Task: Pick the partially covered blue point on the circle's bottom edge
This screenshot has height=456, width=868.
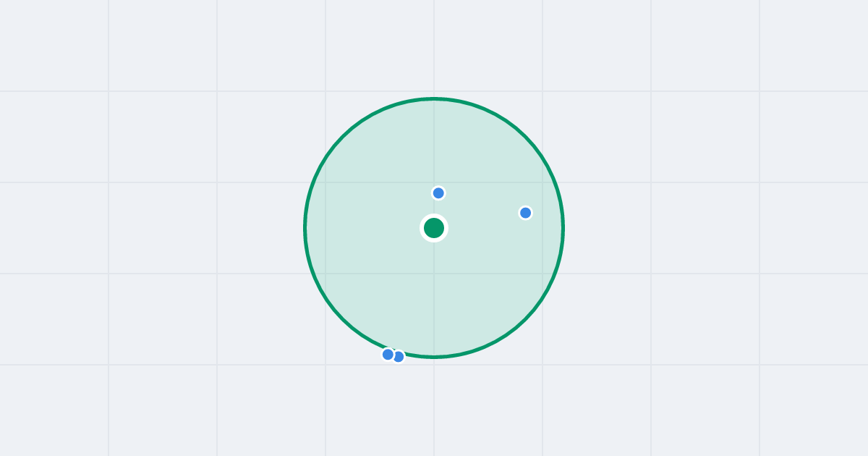Action: point(399,357)
